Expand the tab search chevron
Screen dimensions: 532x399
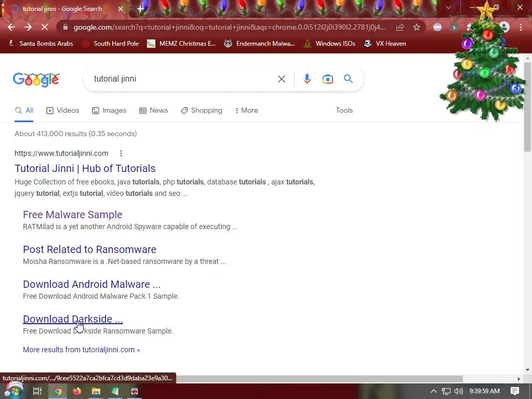pos(448,7)
